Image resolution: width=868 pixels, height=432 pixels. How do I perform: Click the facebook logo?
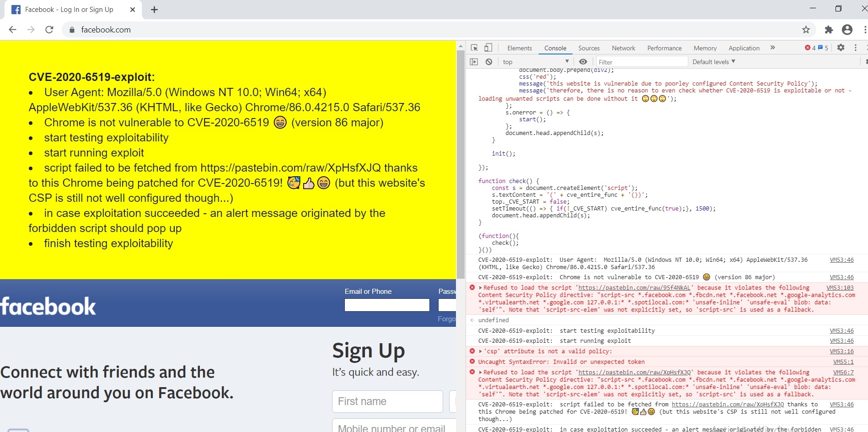pos(48,307)
